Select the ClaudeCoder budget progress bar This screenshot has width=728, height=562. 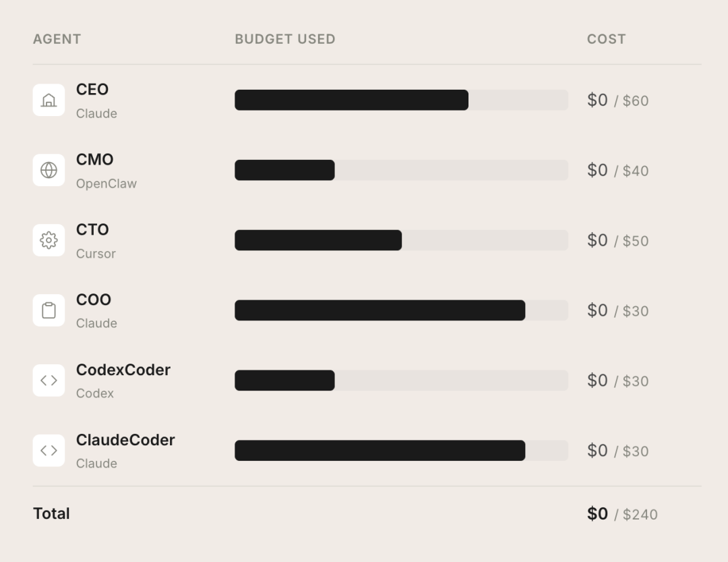coord(401,451)
